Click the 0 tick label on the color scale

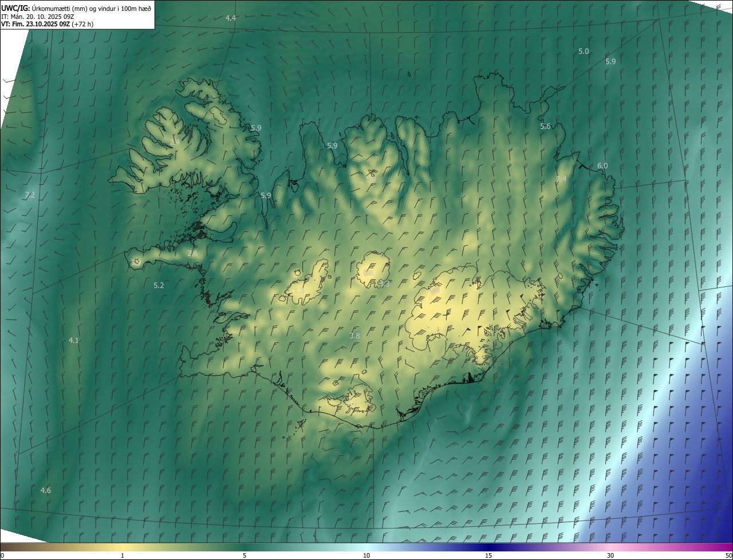tap(2, 556)
